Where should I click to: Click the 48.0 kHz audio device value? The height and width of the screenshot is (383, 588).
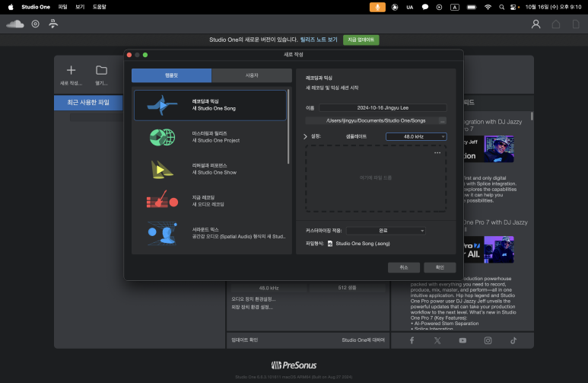[269, 288]
